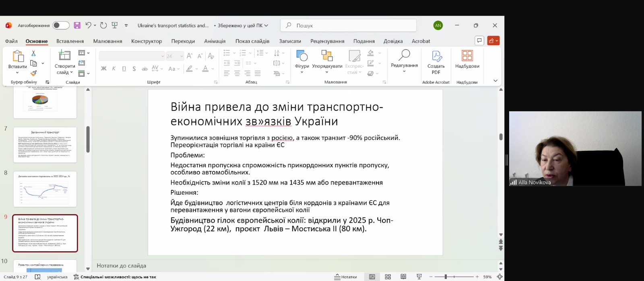Select slide 8 thumbnail with line chart

(45, 189)
